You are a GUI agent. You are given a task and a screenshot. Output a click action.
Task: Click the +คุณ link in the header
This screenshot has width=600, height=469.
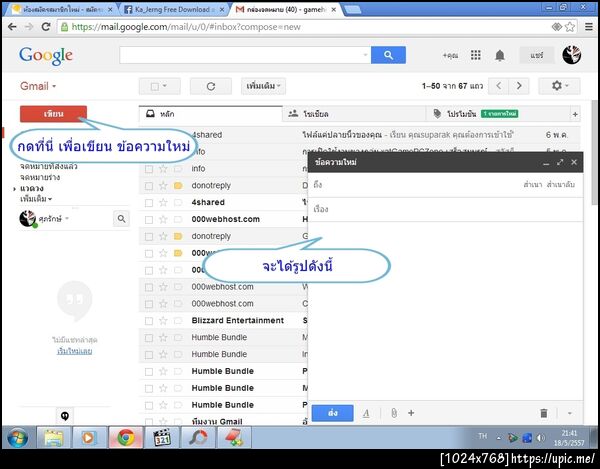click(x=450, y=55)
